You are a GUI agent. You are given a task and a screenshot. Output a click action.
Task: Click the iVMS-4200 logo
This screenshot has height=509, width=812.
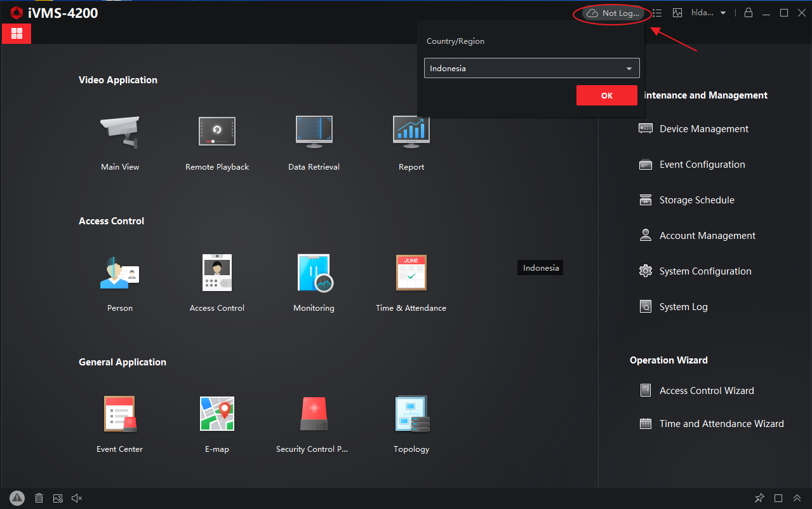(x=55, y=13)
